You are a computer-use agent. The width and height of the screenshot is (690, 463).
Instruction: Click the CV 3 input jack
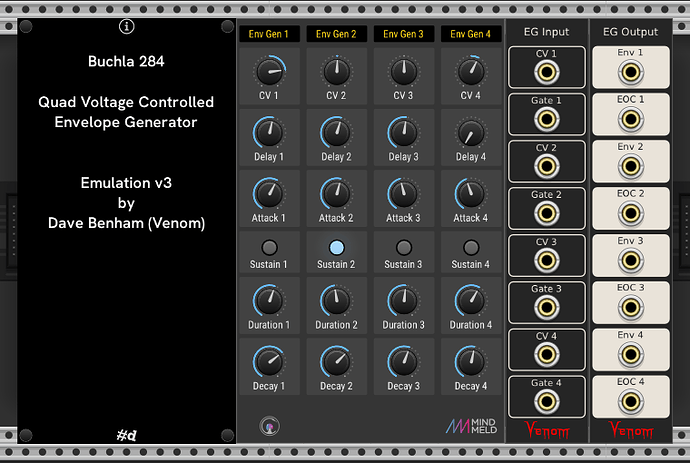click(547, 261)
